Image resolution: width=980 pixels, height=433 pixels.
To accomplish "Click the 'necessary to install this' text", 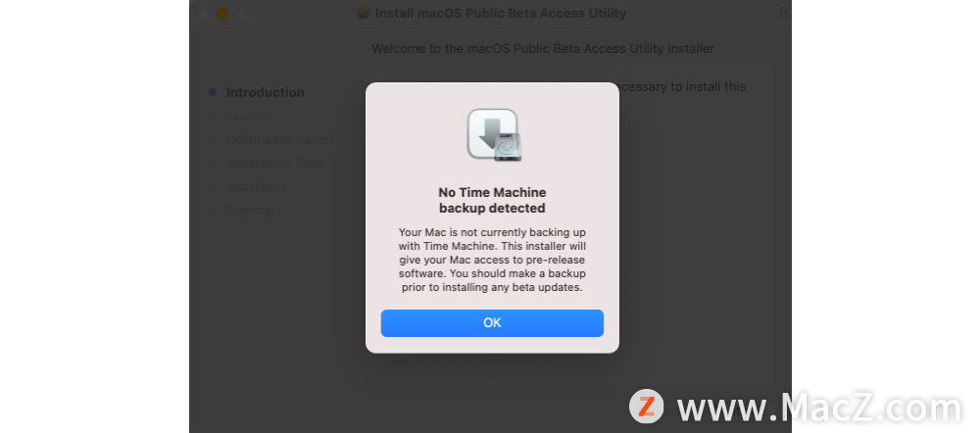I will point(682,87).
